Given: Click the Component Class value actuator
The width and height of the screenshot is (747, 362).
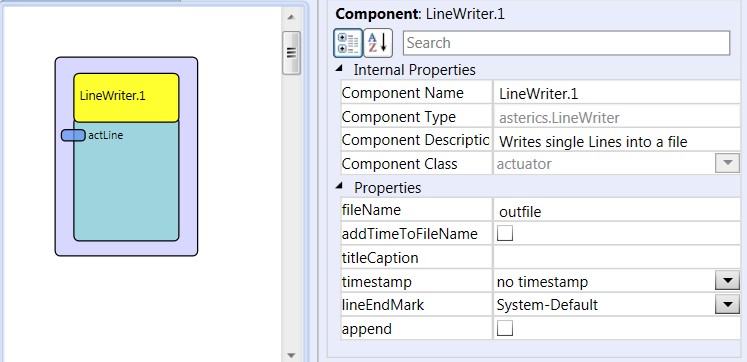Looking at the screenshot, I should [x=524, y=164].
